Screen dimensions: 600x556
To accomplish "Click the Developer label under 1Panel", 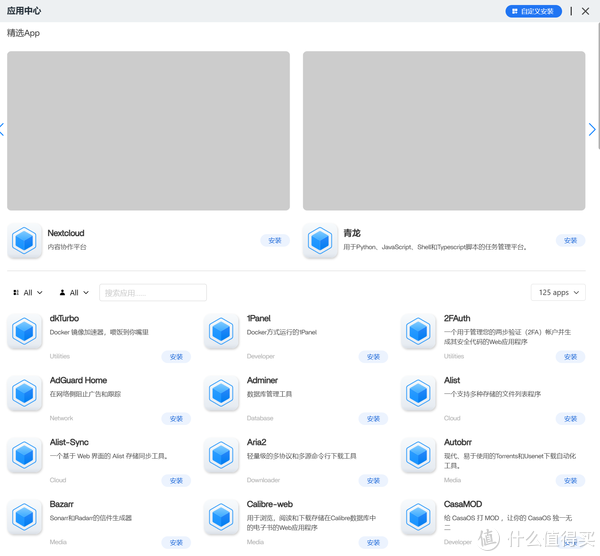I will (x=261, y=356).
